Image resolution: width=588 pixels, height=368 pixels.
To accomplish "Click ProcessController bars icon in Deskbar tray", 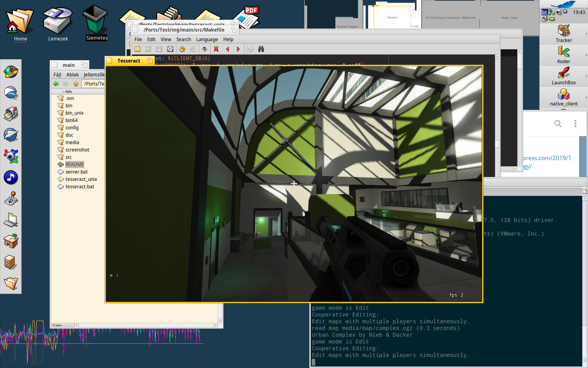I will pos(545,12).
